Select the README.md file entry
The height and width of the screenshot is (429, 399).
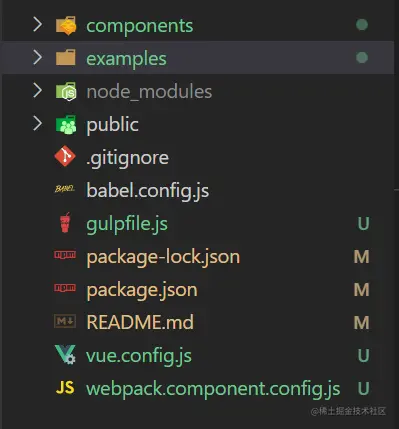click(x=140, y=322)
